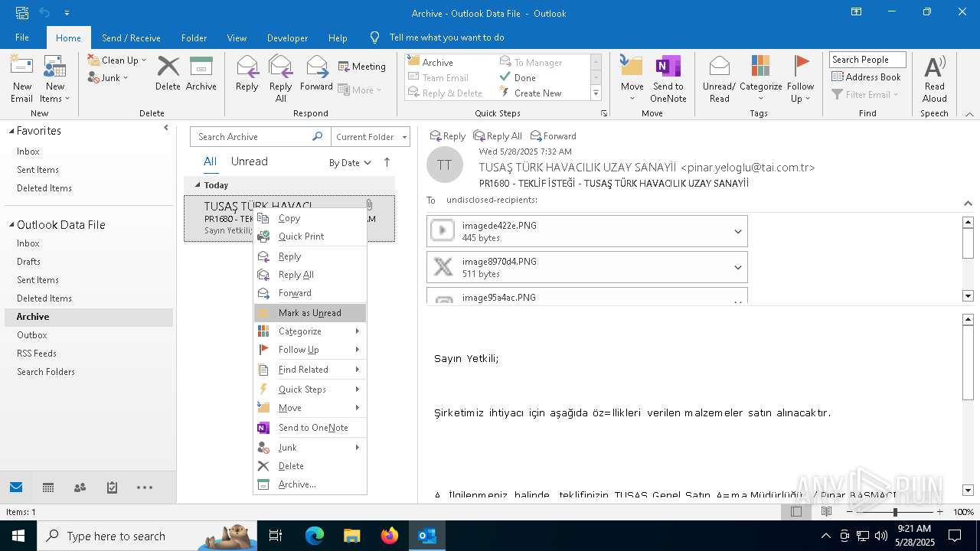This screenshot has width=980, height=551.
Task: Click the search magnifier in Search Archive
Action: 318,136
